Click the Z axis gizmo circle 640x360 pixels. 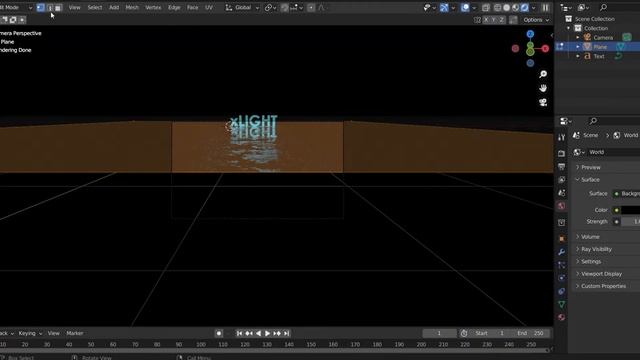(530, 34)
